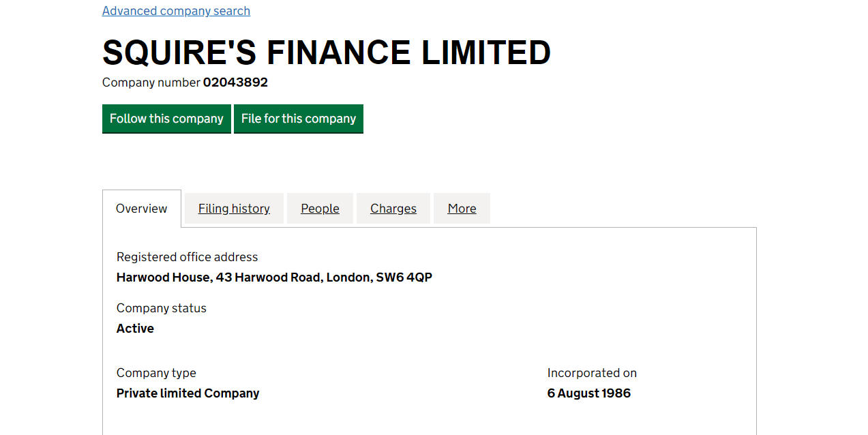Open the Advanced company search link
The width and height of the screenshot is (868, 435).
(x=176, y=11)
